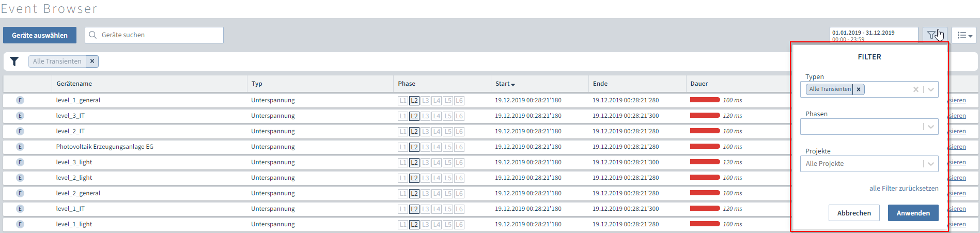The width and height of the screenshot is (980, 233).
Task: Open the Projekte dropdown showing Alle Projekte
Action: click(930, 164)
